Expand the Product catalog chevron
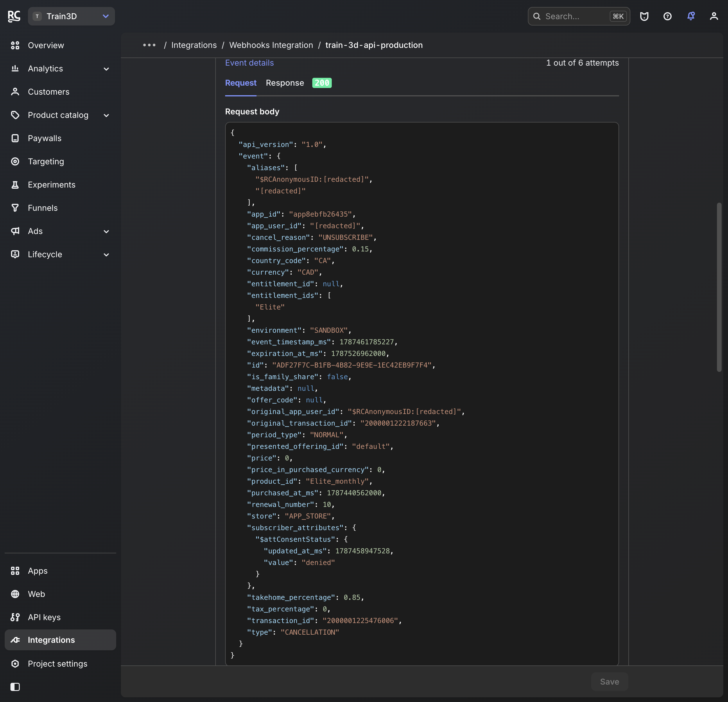The width and height of the screenshot is (728, 702). pyautogui.click(x=106, y=116)
